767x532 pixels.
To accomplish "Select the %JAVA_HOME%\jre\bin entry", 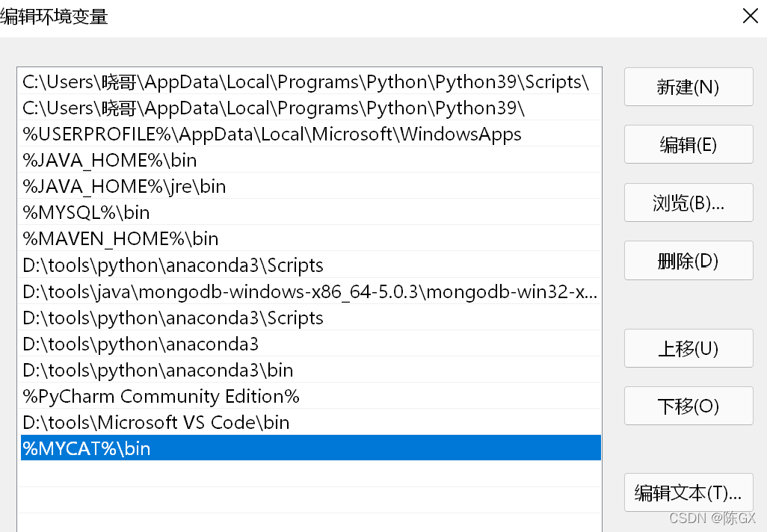I will click(311, 186).
